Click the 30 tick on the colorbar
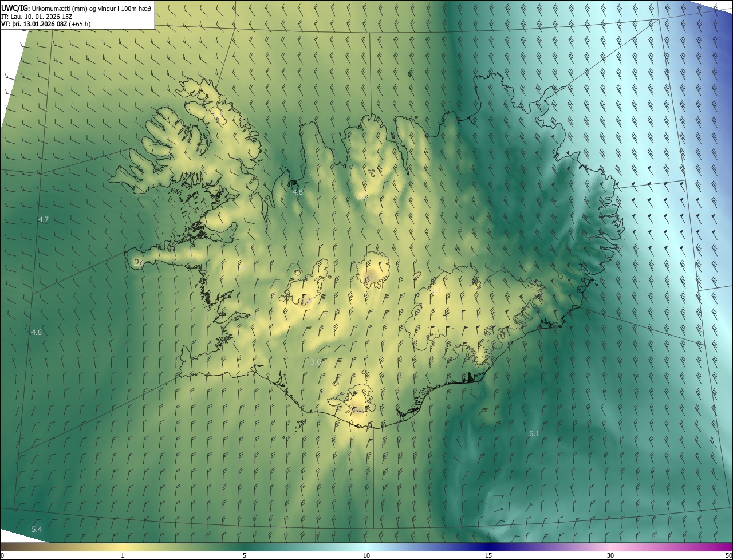733x560 pixels. (x=610, y=555)
